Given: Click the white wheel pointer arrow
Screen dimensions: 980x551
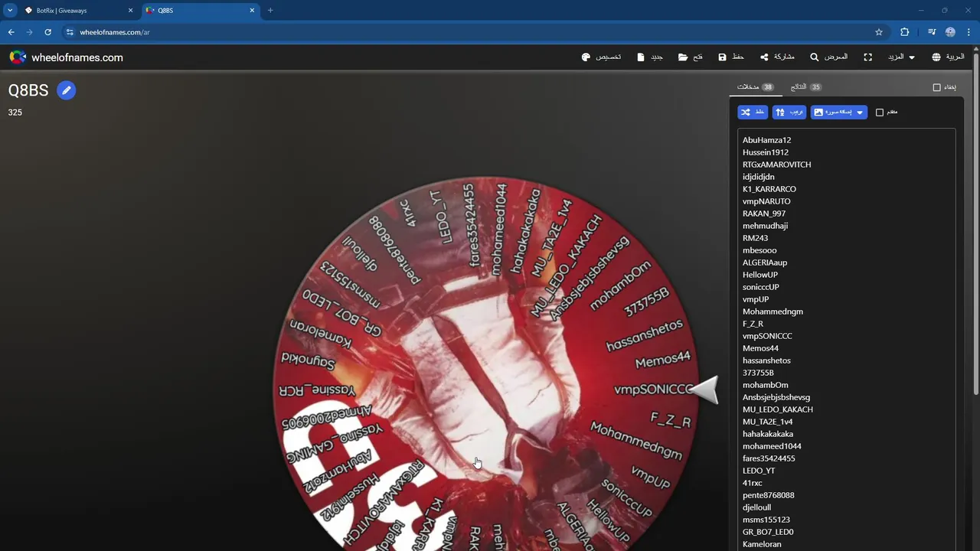Looking at the screenshot, I should point(704,389).
